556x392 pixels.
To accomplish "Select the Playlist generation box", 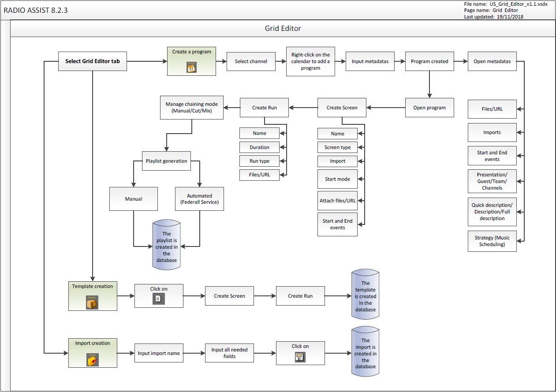I will [x=166, y=161].
